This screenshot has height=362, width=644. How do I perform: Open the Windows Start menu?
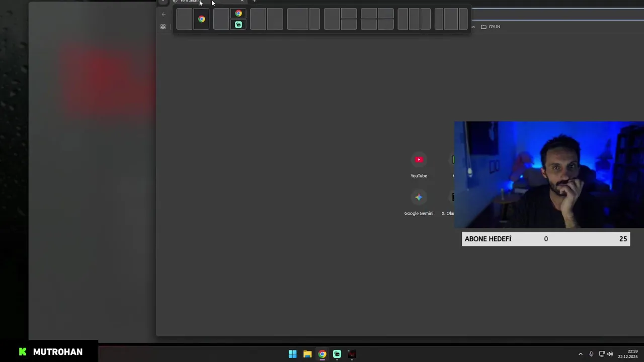pyautogui.click(x=292, y=354)
